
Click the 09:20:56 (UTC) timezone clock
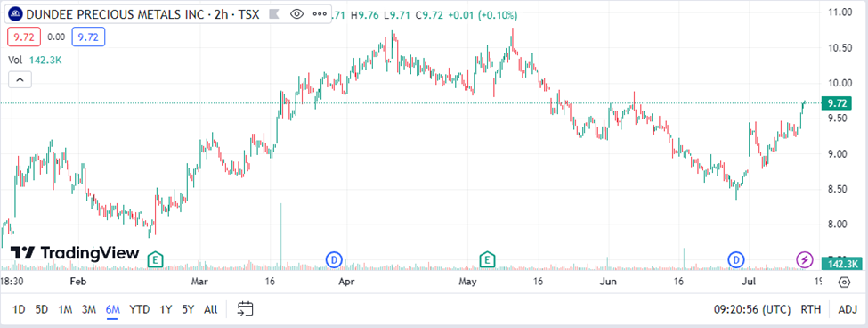click(x=751, y=309)
